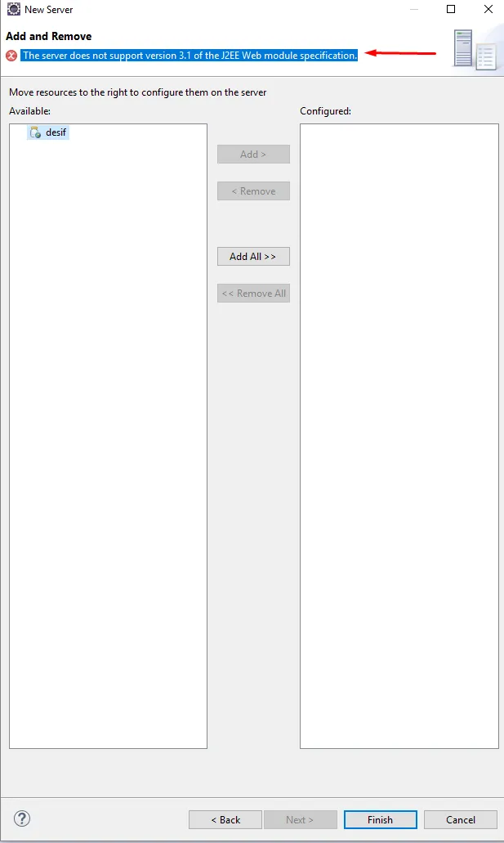Click the disabled Next > button

[301, 820]
